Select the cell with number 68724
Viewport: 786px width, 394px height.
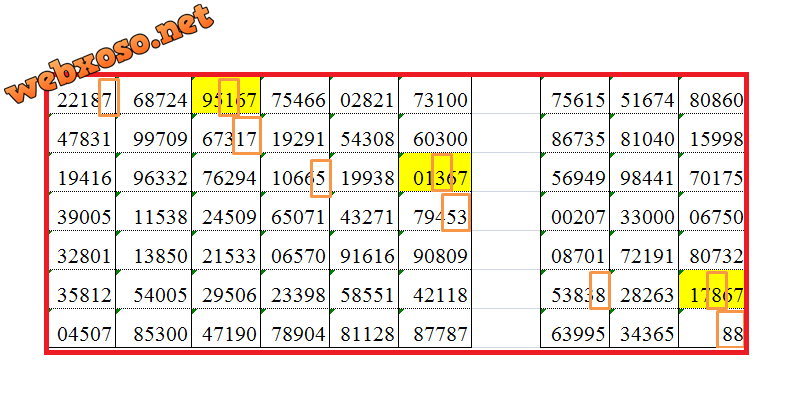pyautogui.click(x=154, y=95)
